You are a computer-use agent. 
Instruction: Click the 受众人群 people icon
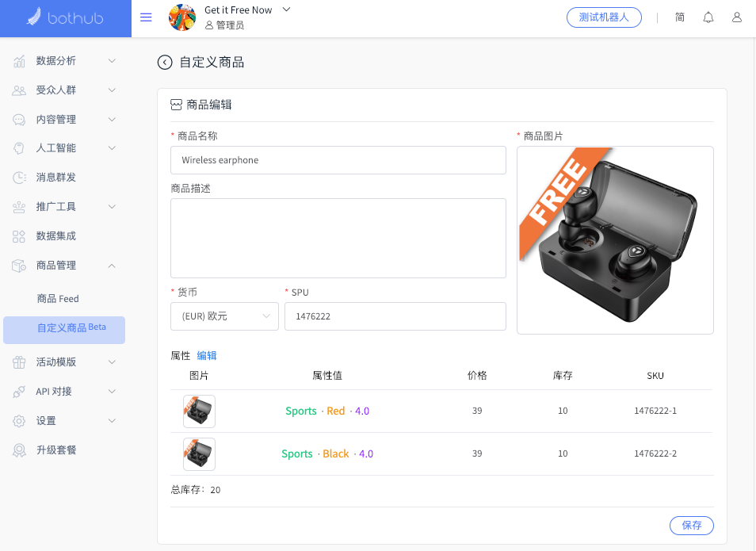point(19,90)
